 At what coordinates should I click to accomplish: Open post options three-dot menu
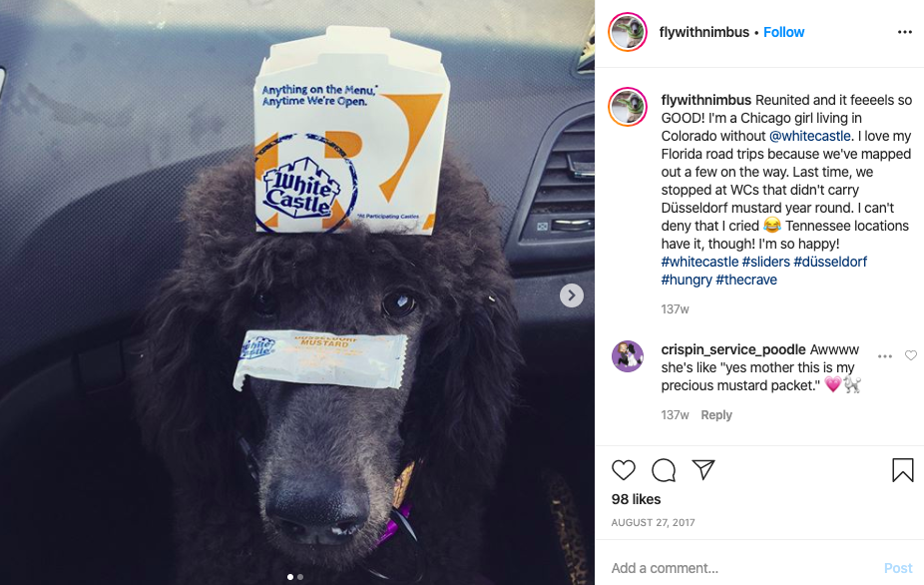(905, 32)
